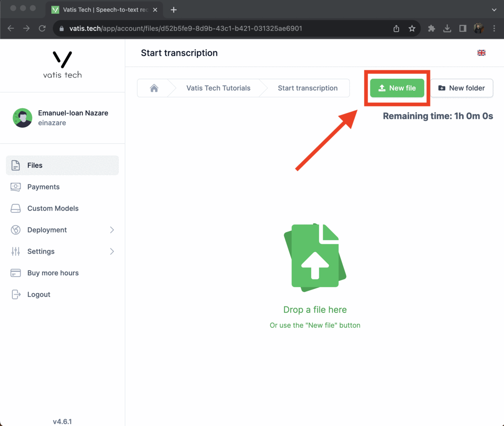Screen dimensions: 504x426
Task: Navigate to Vatis Tech Tutorials breadcrumb
Action: click(218, 88)
